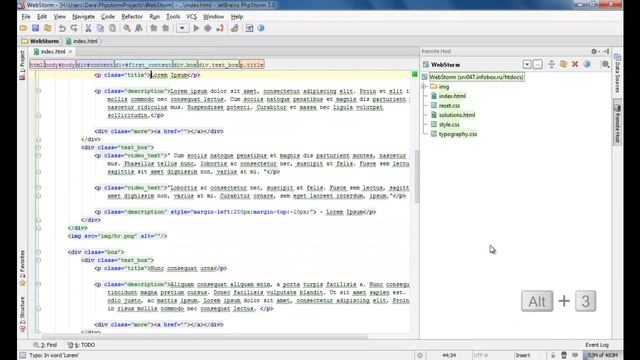Click the Save All toolbar icon
Image resolution: width=640 pixels, height=360 pixels.
pyautogui.click(x=36, y=28)
